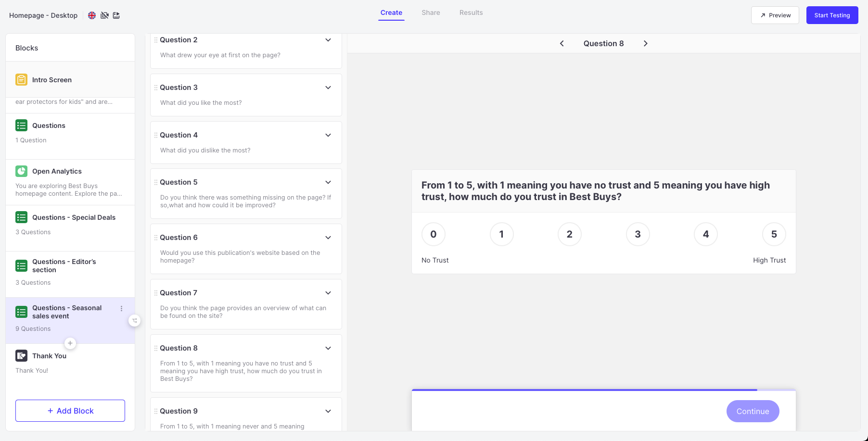Image resolution: width=868 pixels, height=441 pixels.
Task: Expand Question 9 with its chevron
Action: pyautogui.click(x=328, y=411)
